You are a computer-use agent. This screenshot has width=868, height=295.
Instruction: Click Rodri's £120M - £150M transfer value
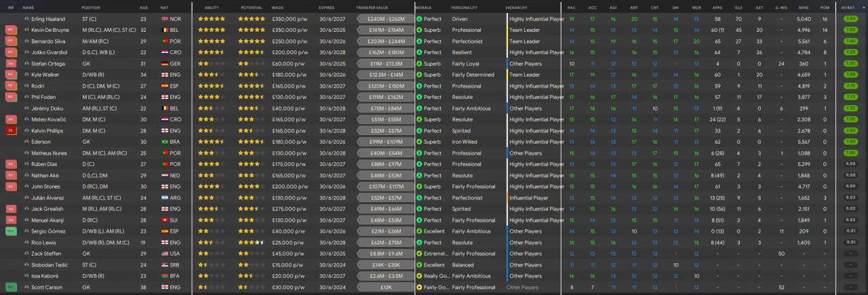385,86
